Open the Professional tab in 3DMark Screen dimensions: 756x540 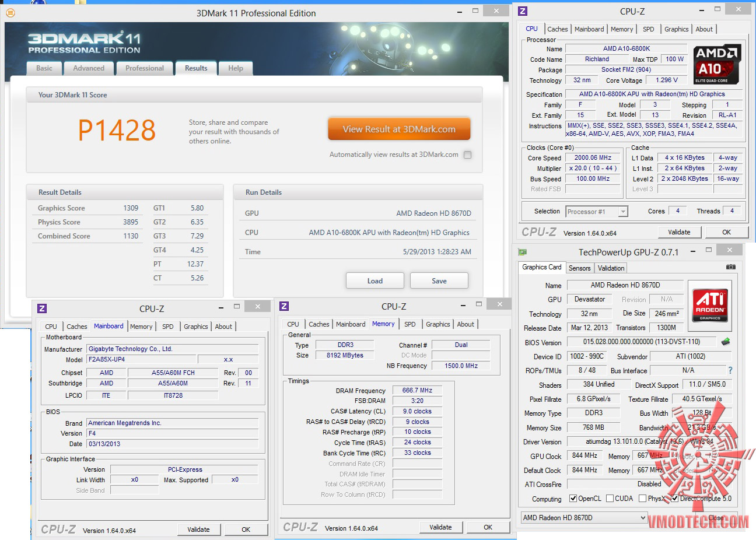point(145,68)
